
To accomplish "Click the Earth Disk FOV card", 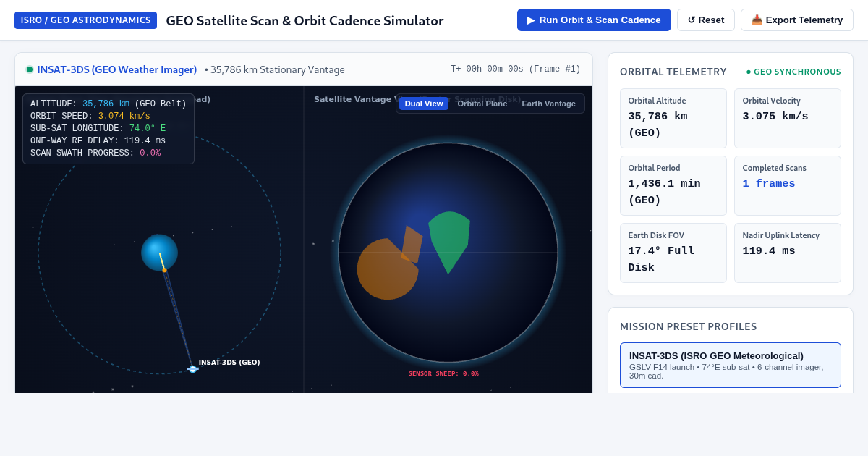I will tap(673, 253).
